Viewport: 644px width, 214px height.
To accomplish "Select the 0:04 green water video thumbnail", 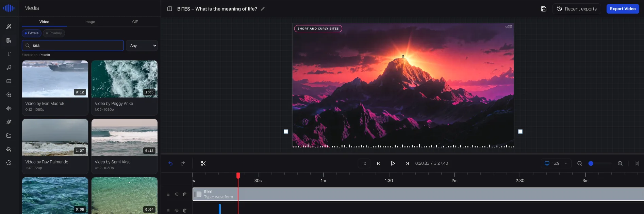I will [x=125, y=196].
